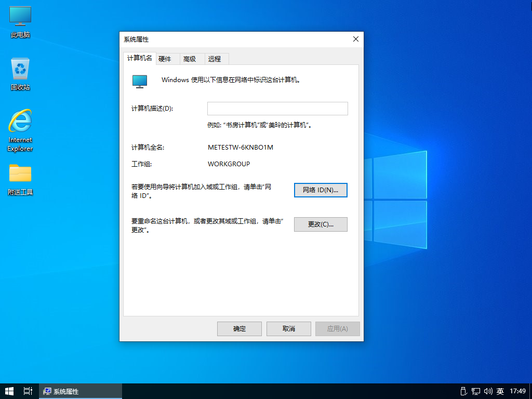Switch the 英 input method indicator

pyautogui.click(x=500, y=391)
